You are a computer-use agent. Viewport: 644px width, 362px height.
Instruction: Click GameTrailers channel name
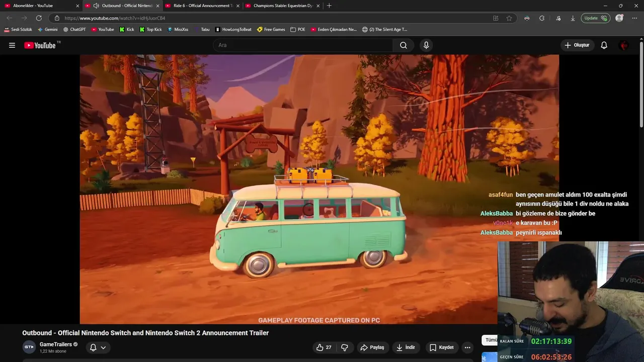coord(56,344)
